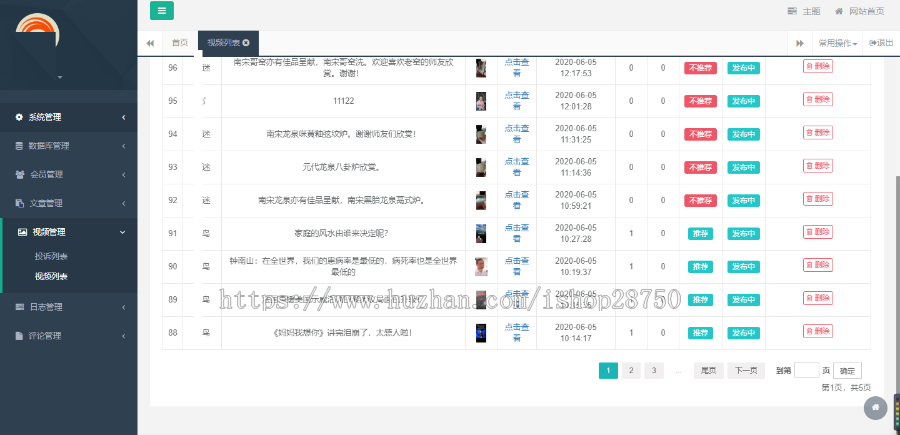Open 投诉列表 submenu item
900x435 pixels.
pyautogui.click(x=51, y=256)
